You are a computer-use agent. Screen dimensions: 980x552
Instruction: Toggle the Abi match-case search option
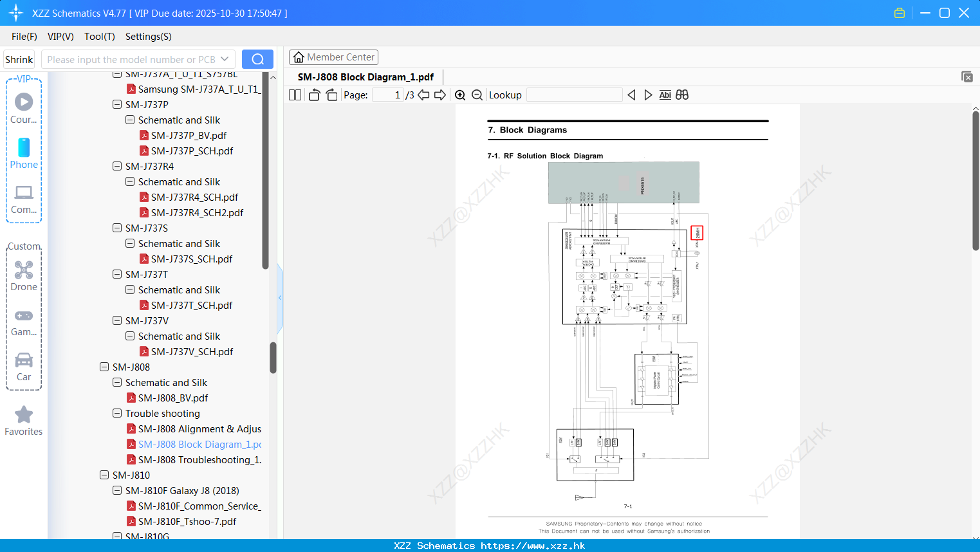click(665, 95)
